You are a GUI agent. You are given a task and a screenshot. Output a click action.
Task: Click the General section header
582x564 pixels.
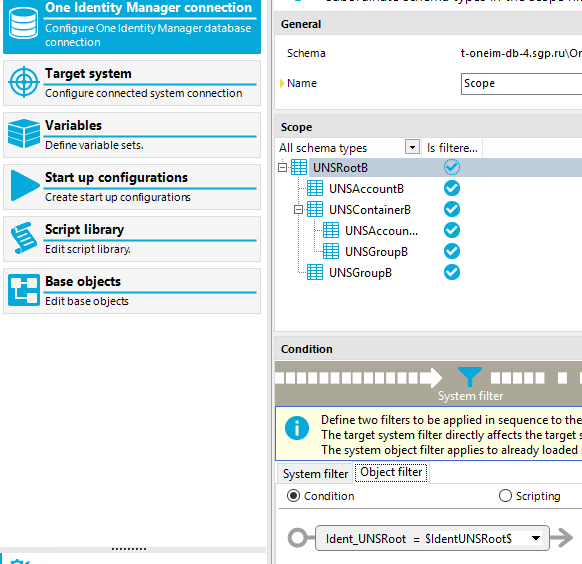click(428, 24)
